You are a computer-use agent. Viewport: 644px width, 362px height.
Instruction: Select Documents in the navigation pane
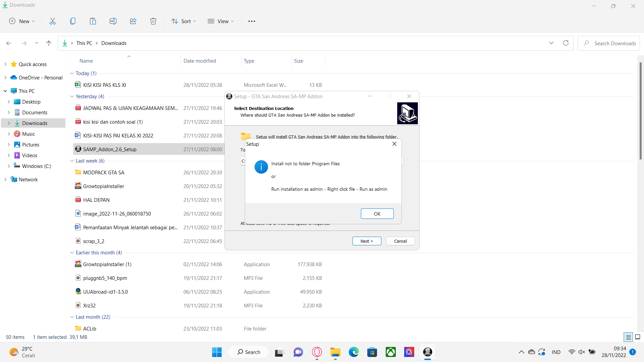click(x=35, y=112)
